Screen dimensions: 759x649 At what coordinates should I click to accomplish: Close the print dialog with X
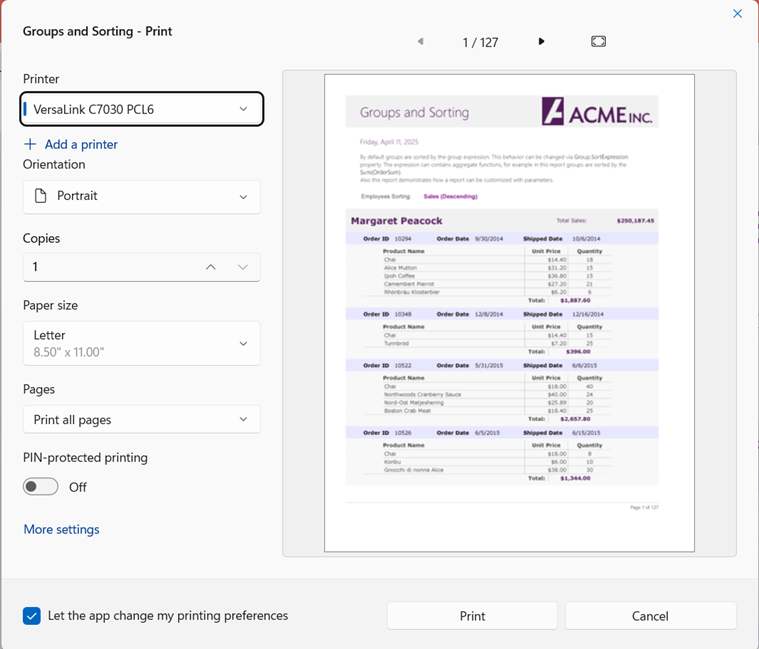tap(737, 14)
